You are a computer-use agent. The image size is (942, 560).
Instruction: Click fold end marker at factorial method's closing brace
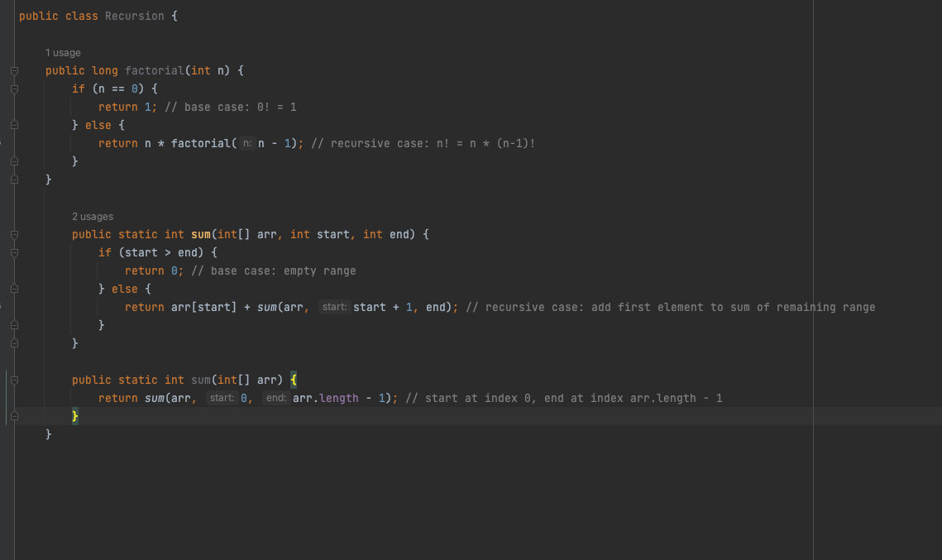[14, 179]
